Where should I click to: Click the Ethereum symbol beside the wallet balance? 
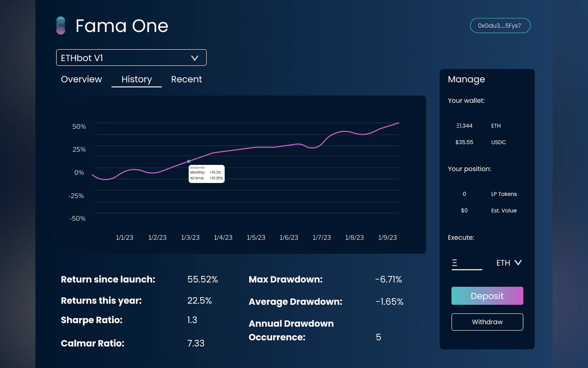458,126
